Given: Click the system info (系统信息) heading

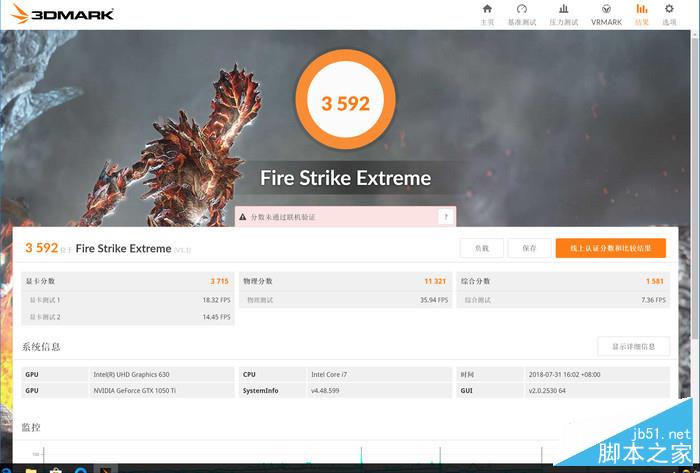Looking at the screenshot, I should tap(41, 347).
